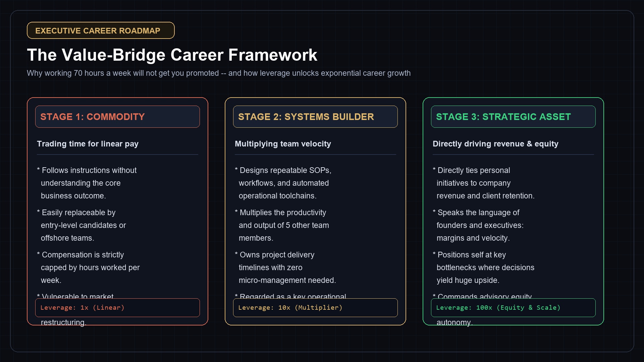The image size is (644, 362).
Task: Click 'Trading time for linear pay' heading
Action: pyautogui.click(x=88, y=144)
